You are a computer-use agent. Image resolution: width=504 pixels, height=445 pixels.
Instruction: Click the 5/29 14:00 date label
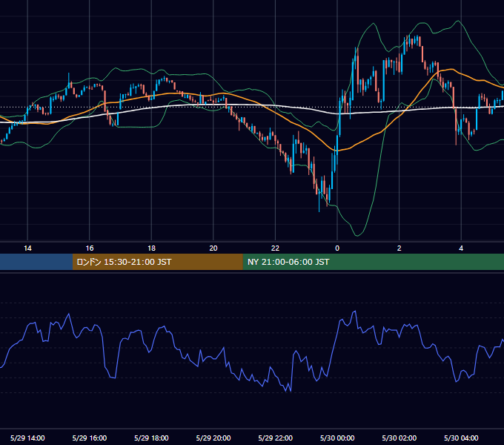coord(27,438)
